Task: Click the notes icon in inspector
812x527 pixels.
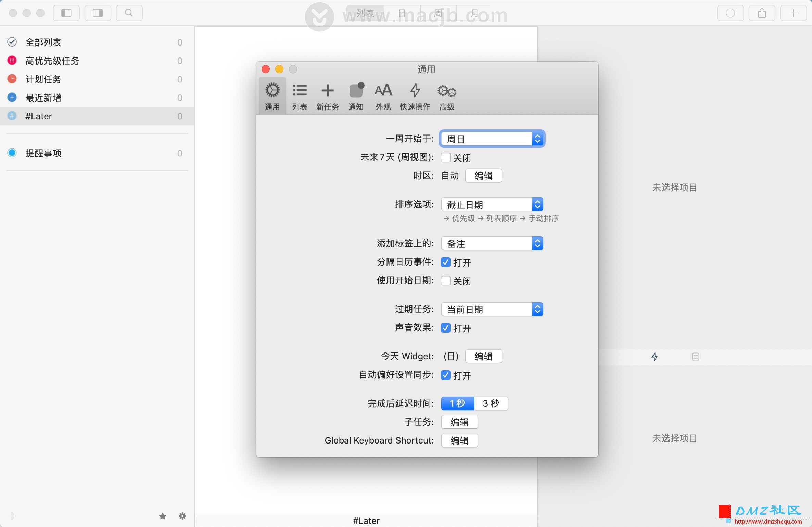Action: [695, 357]
